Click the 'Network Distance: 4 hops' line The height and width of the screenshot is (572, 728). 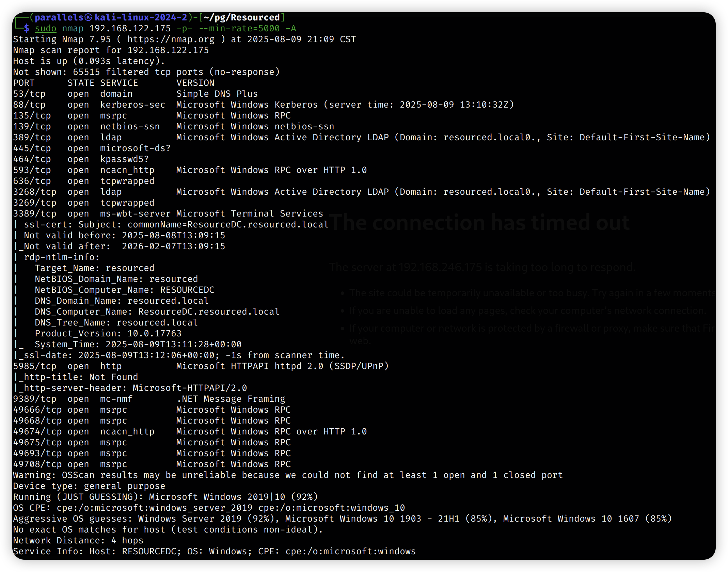click(78, 541)
